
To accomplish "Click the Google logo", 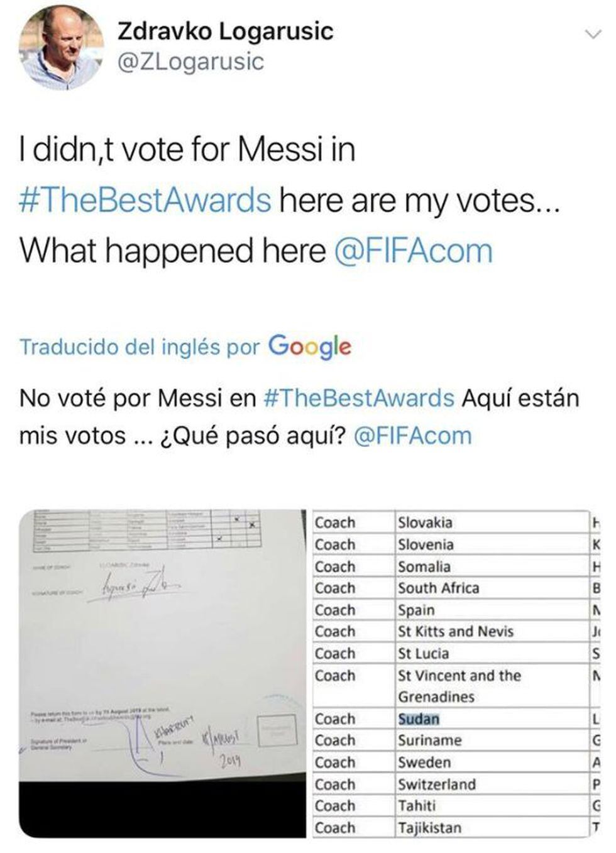I will 309,346.
